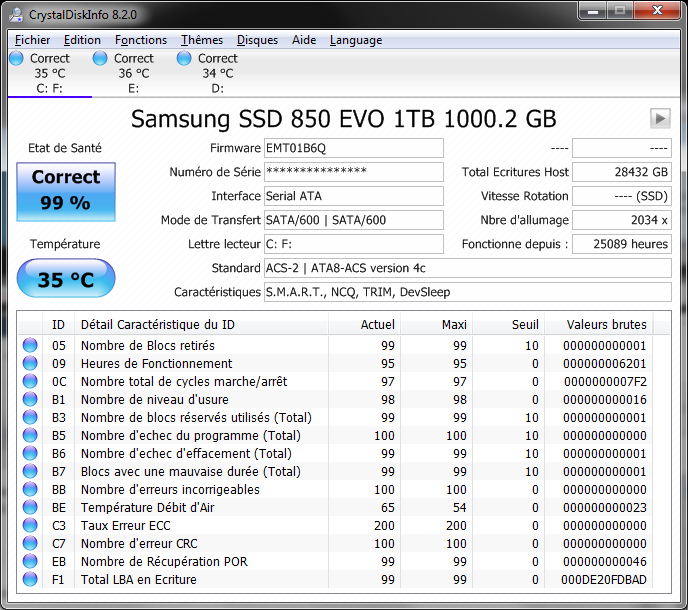Click the transfer mode field SATA/600
Image resolution: width=688 pixels, height=610 pixels.
point(354,220)
